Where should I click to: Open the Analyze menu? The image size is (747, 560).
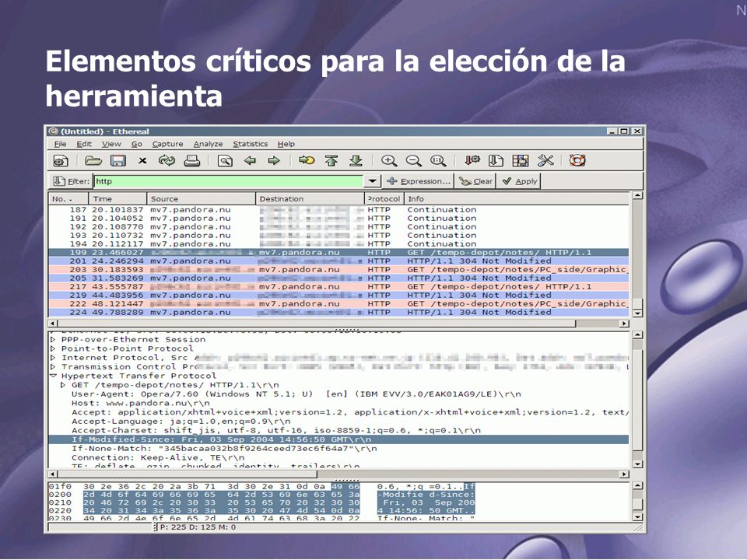click(208, 144)
